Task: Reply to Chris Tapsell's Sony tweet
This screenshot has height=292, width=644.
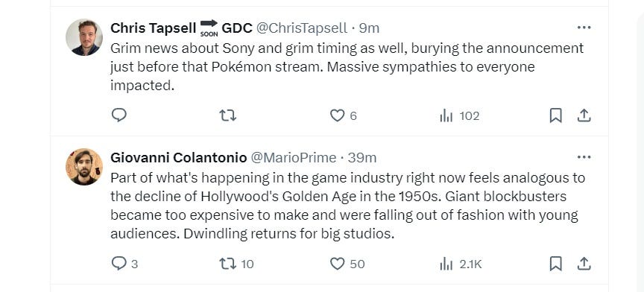Action: coord(119,115)
